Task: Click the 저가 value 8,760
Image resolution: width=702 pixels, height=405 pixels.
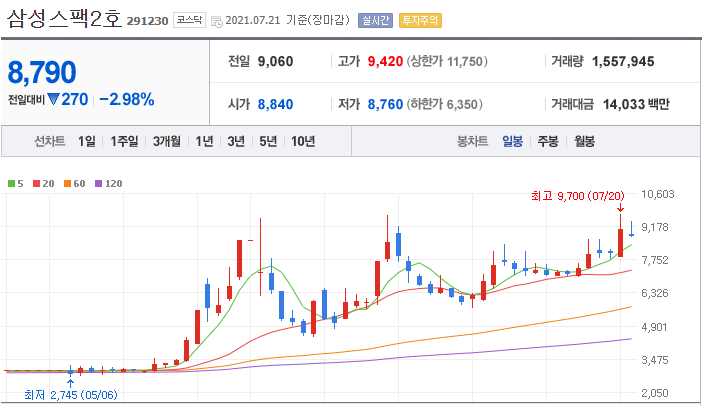Action: [385, 104]
